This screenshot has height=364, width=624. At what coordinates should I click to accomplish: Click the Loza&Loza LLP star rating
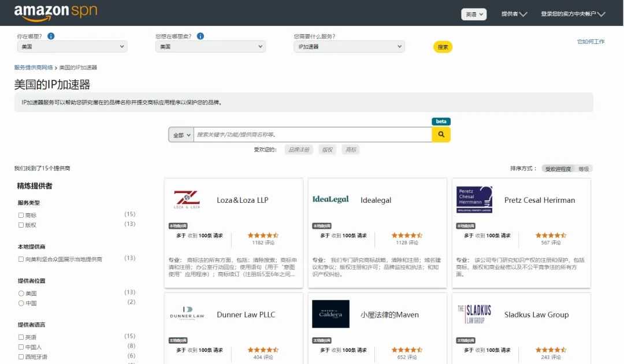coord(263,235)
